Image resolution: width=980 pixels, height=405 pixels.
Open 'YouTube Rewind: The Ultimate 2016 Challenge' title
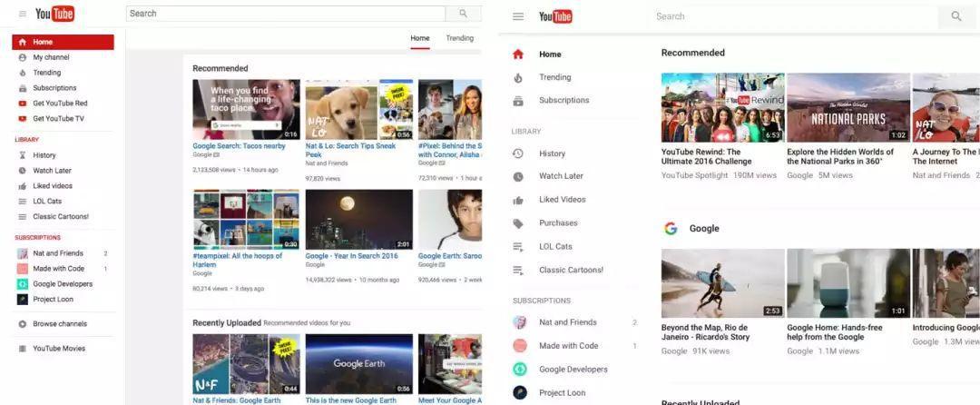[x=706, y=156]
